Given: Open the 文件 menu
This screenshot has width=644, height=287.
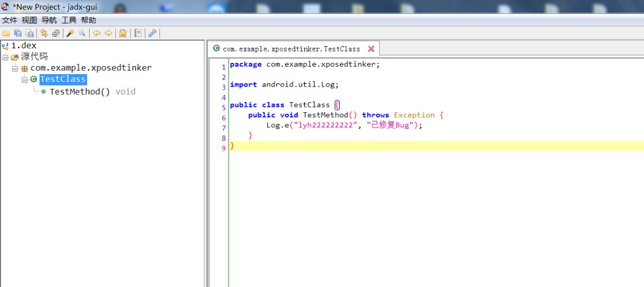Looking at the screenshot, I should [10, 20].
